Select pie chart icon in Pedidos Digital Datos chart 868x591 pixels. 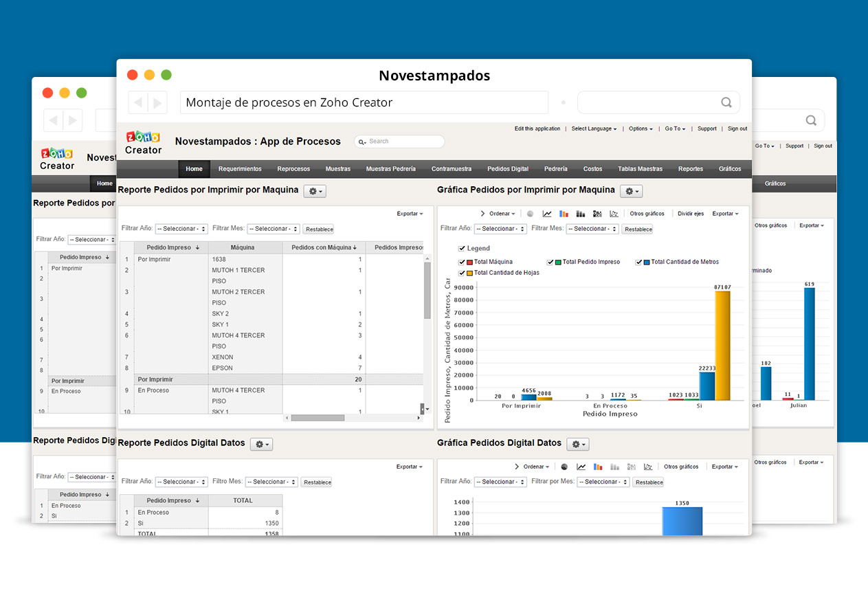pos(564,467)
